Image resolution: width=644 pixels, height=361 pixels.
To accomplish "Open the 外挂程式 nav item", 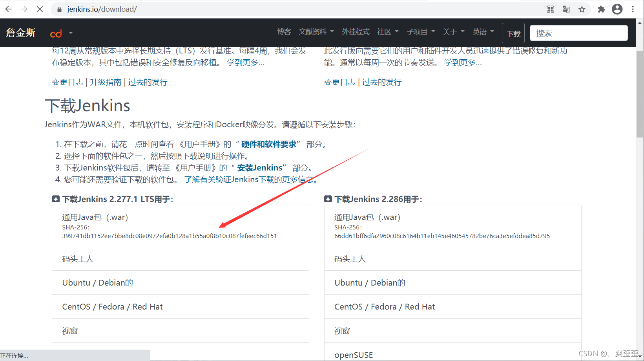I will pyautogui.click(x=356, y=32).
